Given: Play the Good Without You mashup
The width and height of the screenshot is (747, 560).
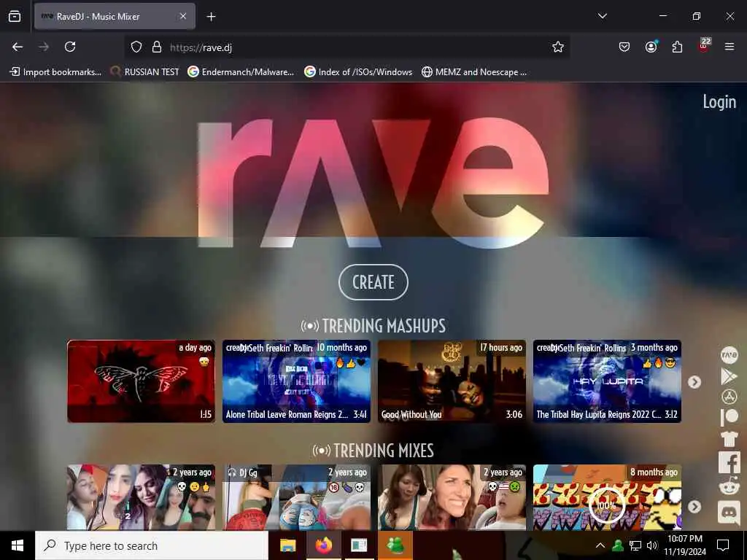Looking at the screenshot, I should [x=452, y=381].
